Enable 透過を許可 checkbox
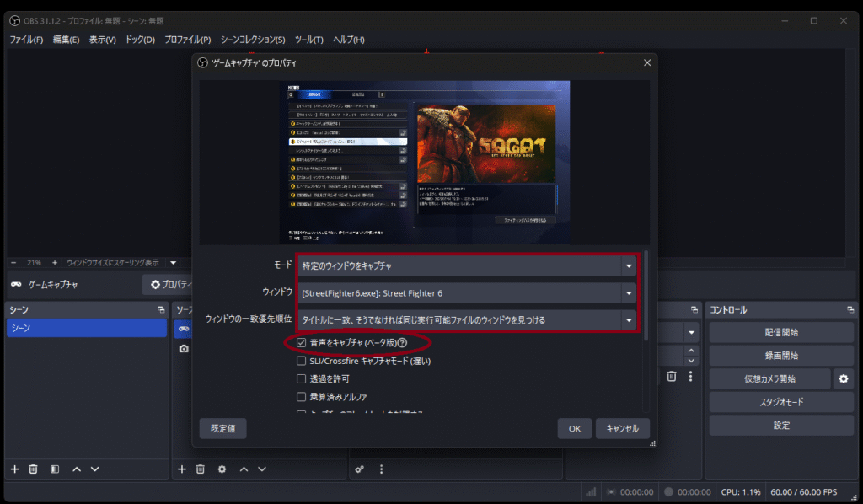Viewport: 863px width, 504px height. coord(301,378)
